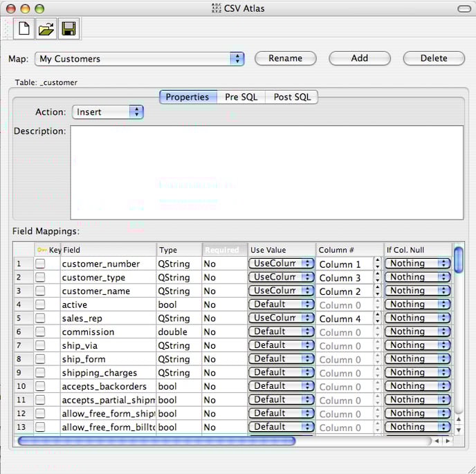Image resolution: width=476 pixels, height=474 pixels.
Task: Open the Action dropdown set to Insert
Action: [108, 112]
